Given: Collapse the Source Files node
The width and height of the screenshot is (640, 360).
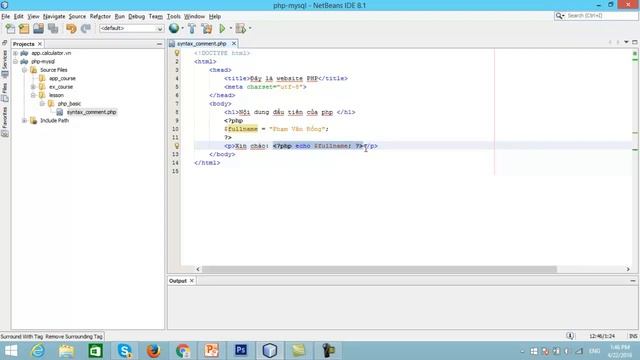Looking at the screenshot, I should 24,70.
